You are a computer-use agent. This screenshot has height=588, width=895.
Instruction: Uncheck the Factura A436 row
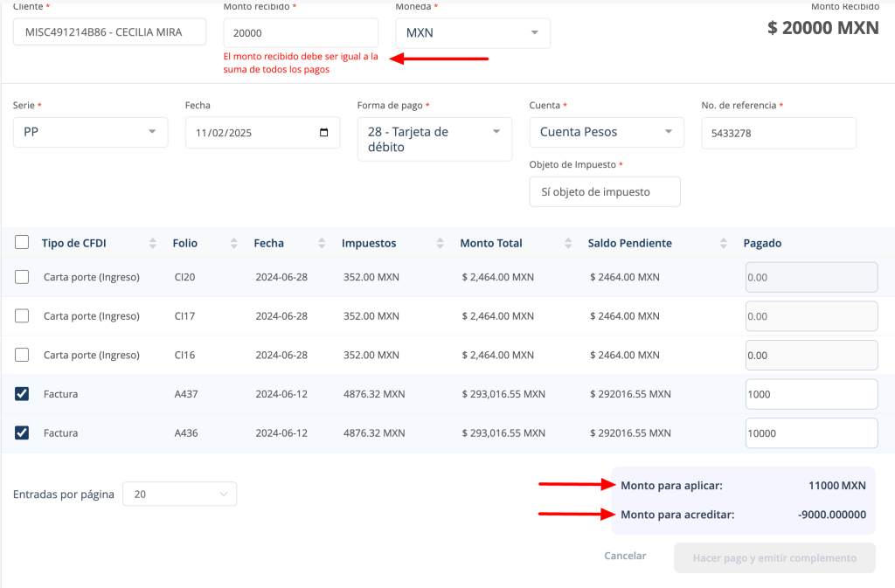click(x=22, y=432)
